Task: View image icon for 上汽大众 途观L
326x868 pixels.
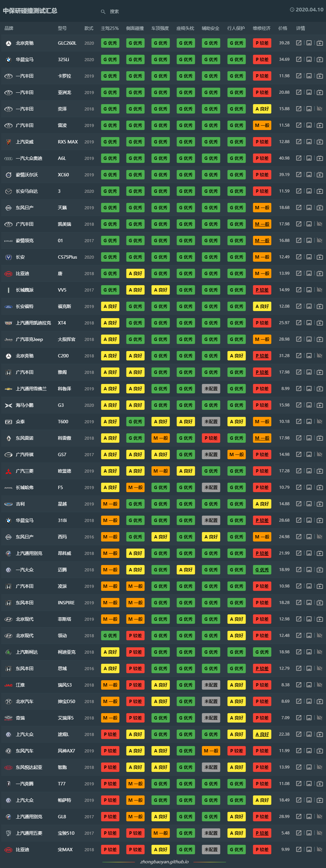Action: 309,734
